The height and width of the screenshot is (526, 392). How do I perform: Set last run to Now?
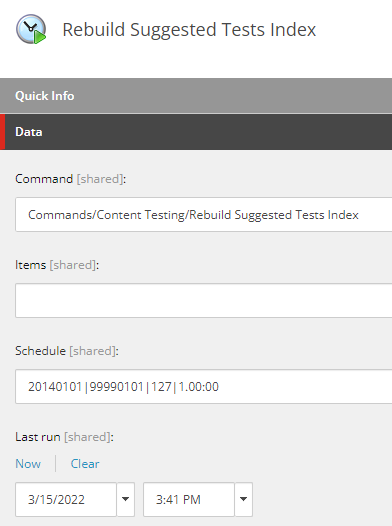[x=28, y=464]
